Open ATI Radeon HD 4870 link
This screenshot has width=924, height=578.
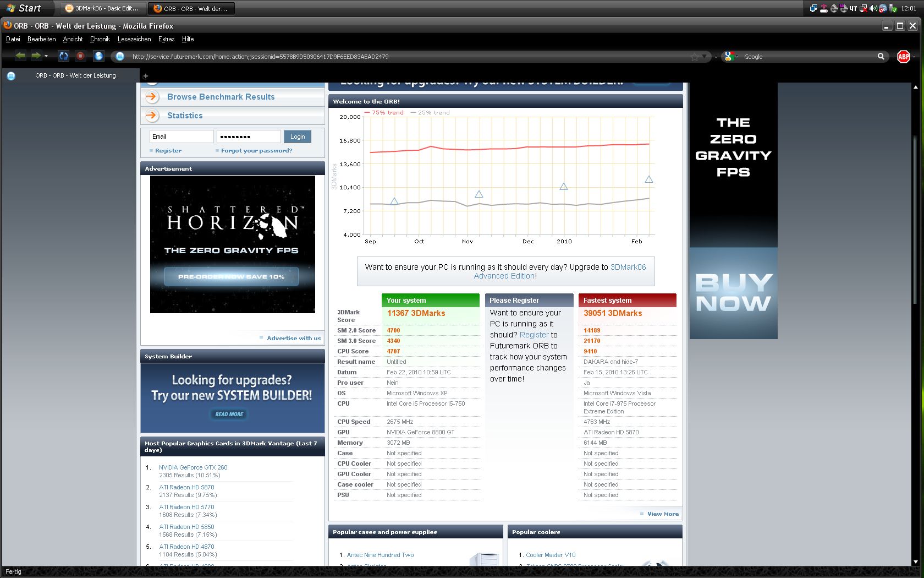(x=186, y=547)
